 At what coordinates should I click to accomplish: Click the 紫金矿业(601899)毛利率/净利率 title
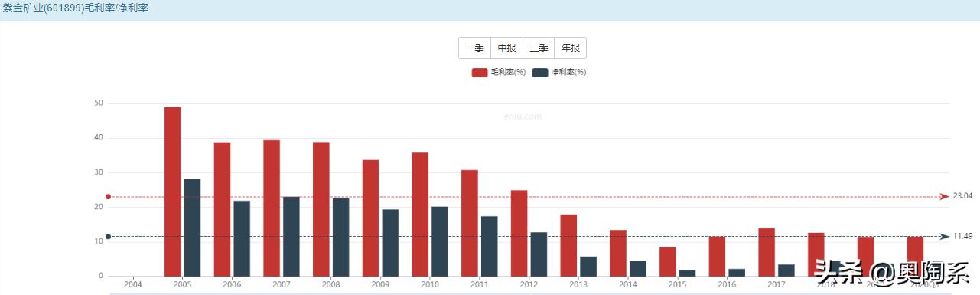[76, 8]
